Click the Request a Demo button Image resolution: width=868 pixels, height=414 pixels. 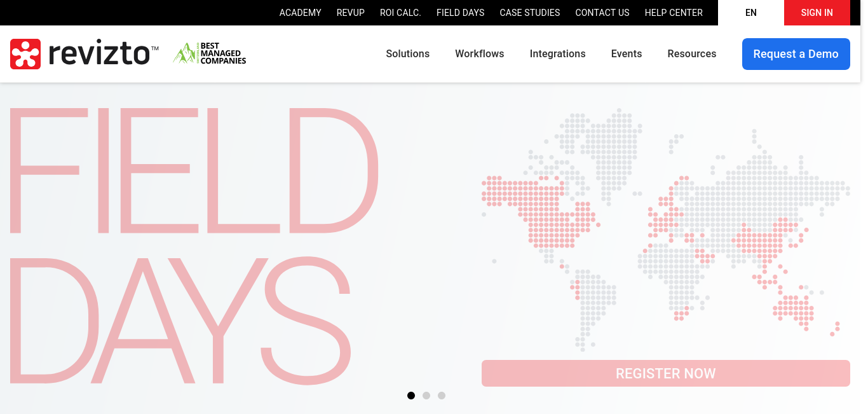(x=796, y=54)
